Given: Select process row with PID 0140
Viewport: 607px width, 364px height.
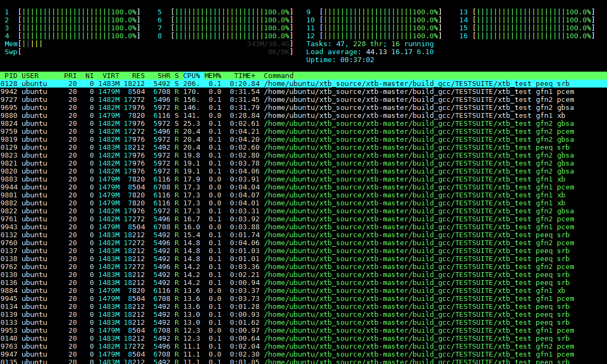Looking at the screenshot, I should (304, 339).
